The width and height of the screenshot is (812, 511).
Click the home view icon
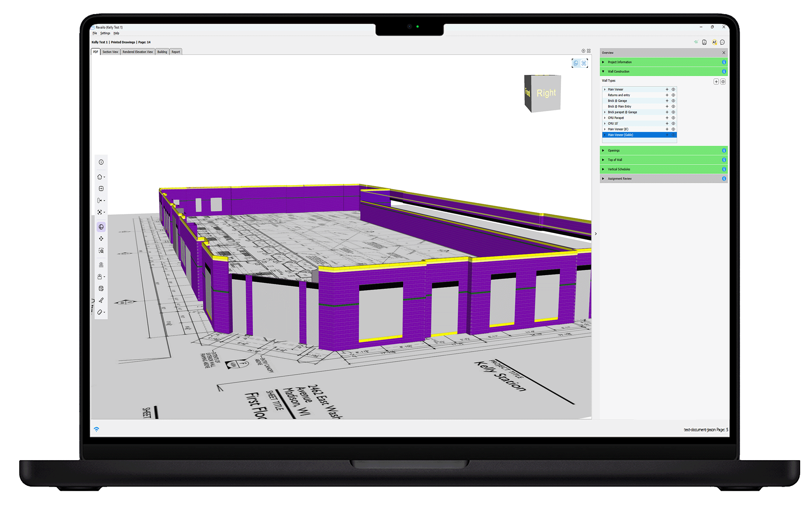pos(100,177)
